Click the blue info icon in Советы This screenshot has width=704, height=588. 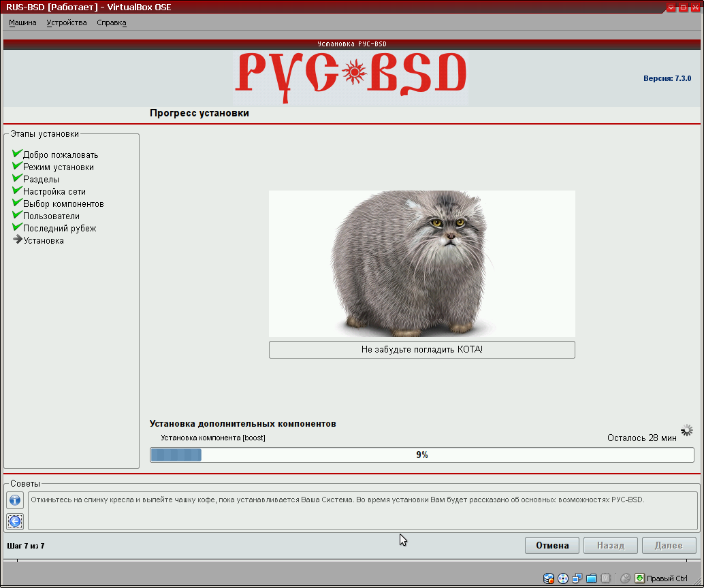coord(15,500)
